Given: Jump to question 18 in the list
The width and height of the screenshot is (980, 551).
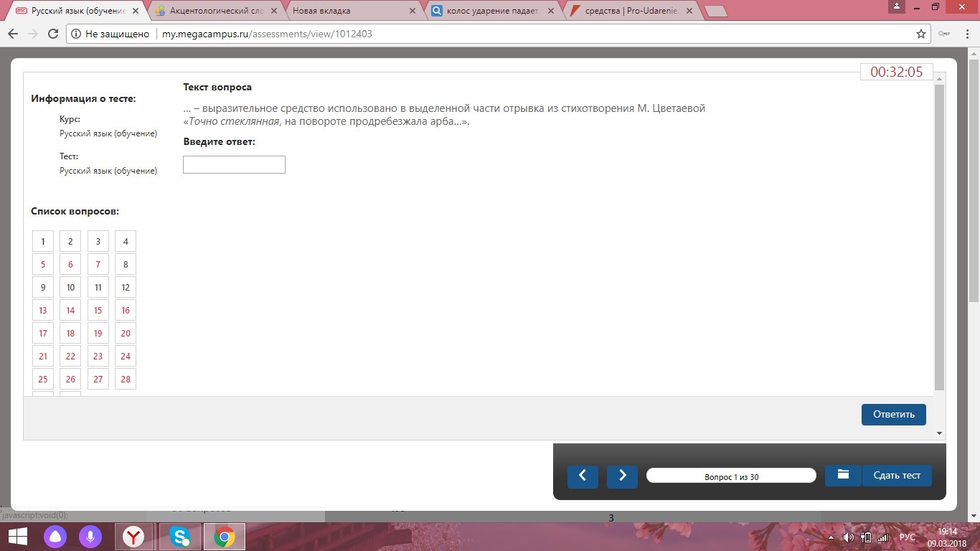Looking at the screenshot, I should tap(70, 334).
